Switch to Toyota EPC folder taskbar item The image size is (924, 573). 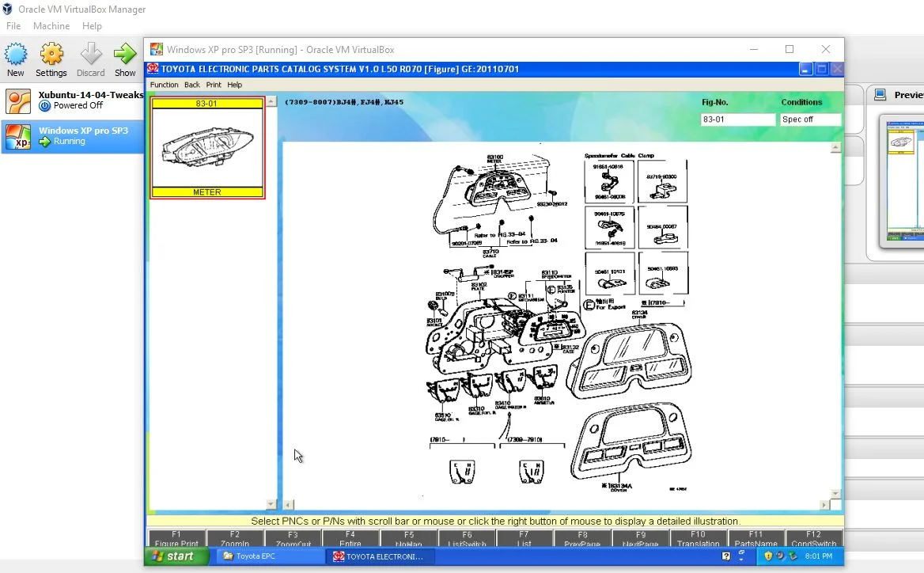click(271, 556)
